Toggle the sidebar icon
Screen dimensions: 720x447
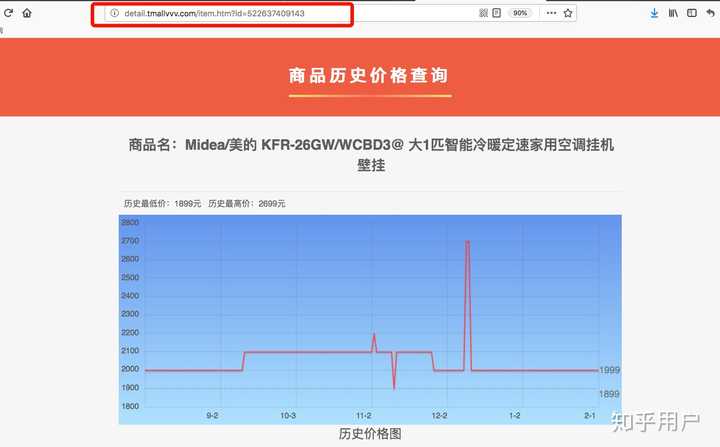coord(692,13)
